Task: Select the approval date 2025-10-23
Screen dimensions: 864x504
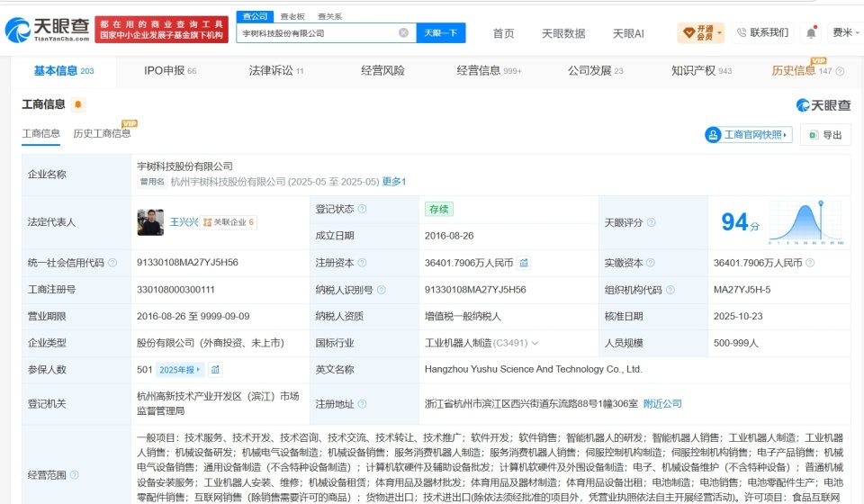Action: (x=738, y=316)
